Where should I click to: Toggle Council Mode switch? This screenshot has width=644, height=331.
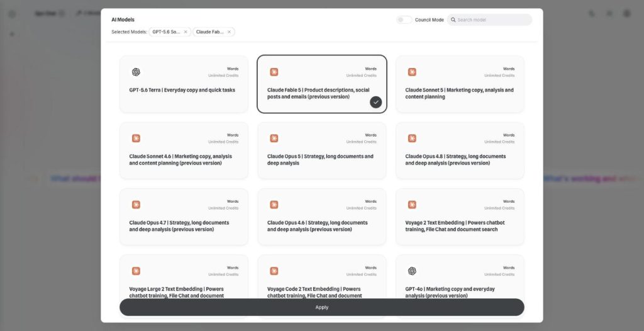pyautogui.click(x=404, y=20)
